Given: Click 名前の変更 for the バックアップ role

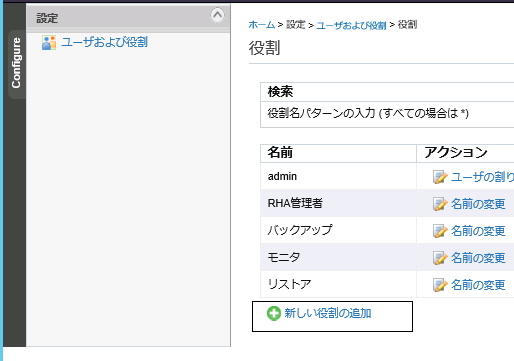Looking at the screenshot, I should pos(478,231).
